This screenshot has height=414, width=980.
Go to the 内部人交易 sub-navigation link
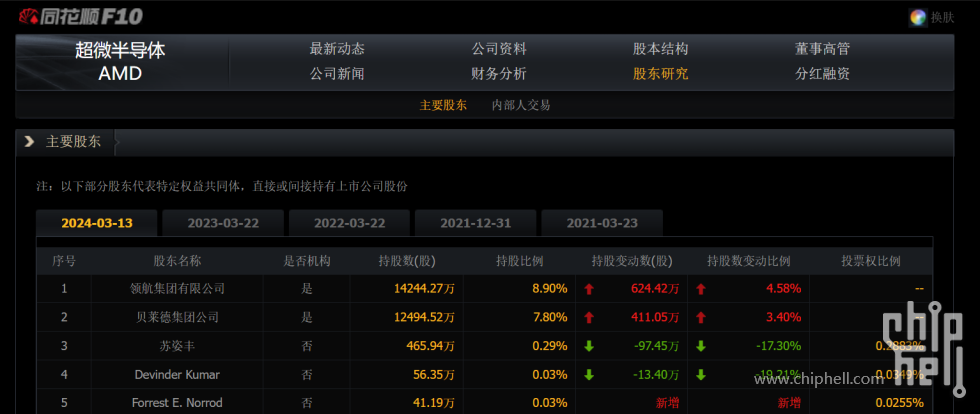click(x=521, y=105)
